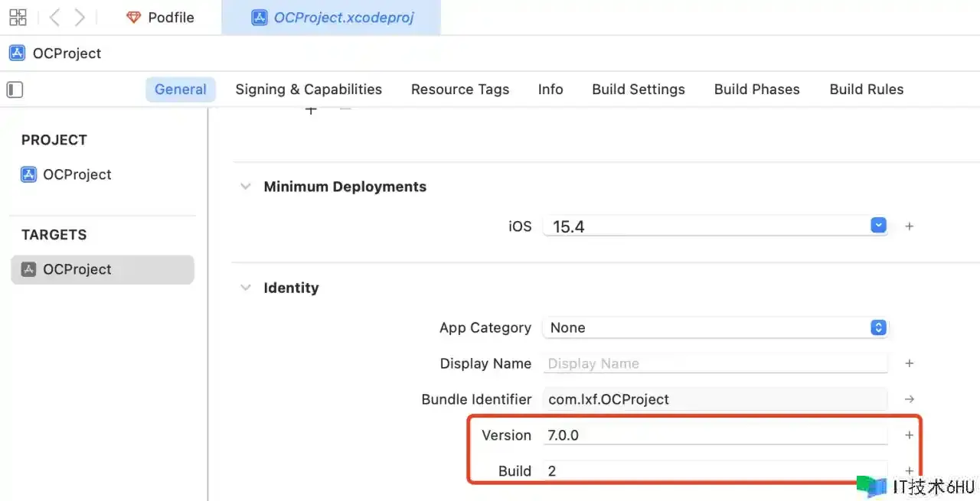Select OCProject under PROJECT
Screen dimensions: 980x501
pyautogui.click(x=77, y=174)
